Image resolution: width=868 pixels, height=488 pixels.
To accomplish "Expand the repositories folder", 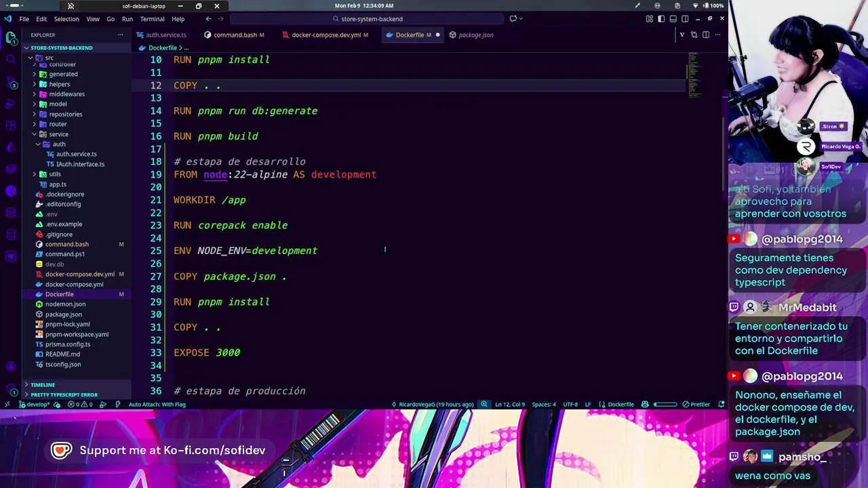I will (66, 114).
